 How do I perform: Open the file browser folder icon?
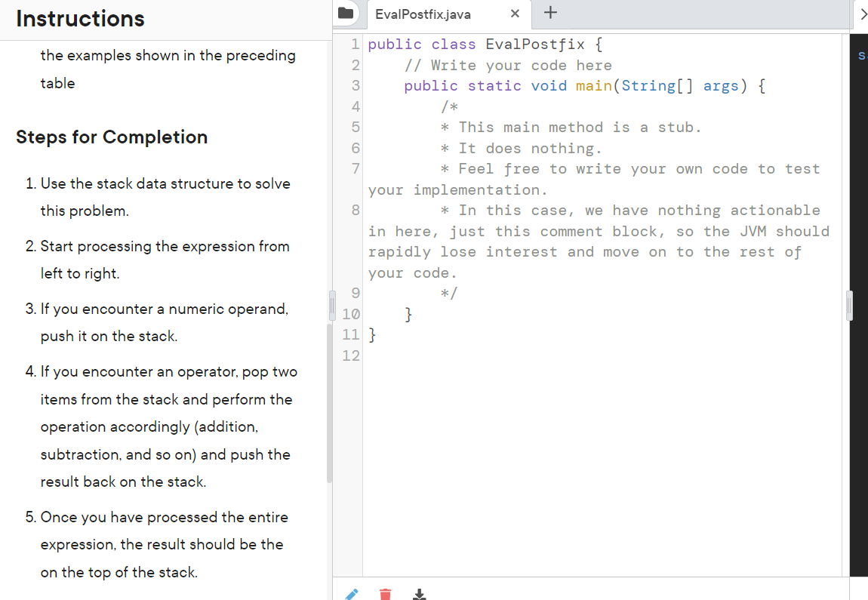pyautogui.click(x=347, y=13)
